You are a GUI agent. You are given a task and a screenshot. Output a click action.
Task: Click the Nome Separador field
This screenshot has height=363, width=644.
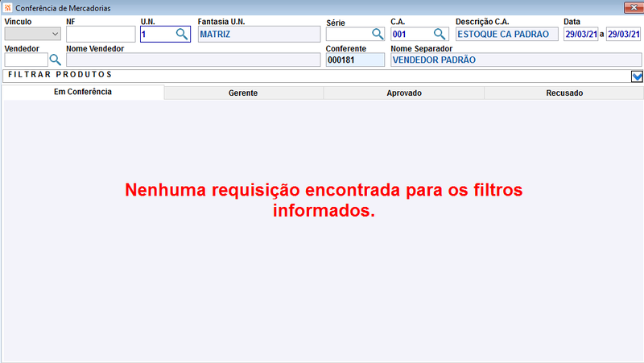516,60
